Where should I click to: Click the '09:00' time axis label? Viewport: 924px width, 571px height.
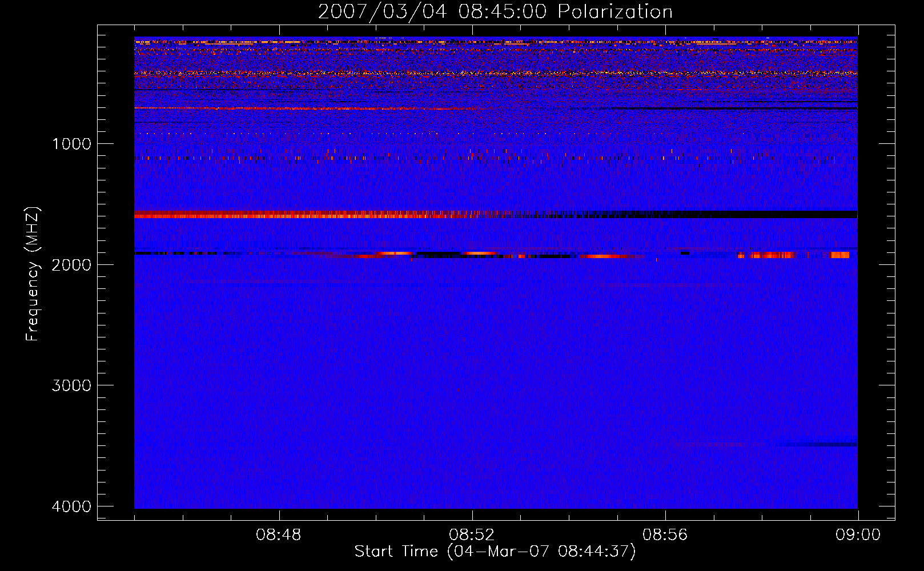click(858, 535)
